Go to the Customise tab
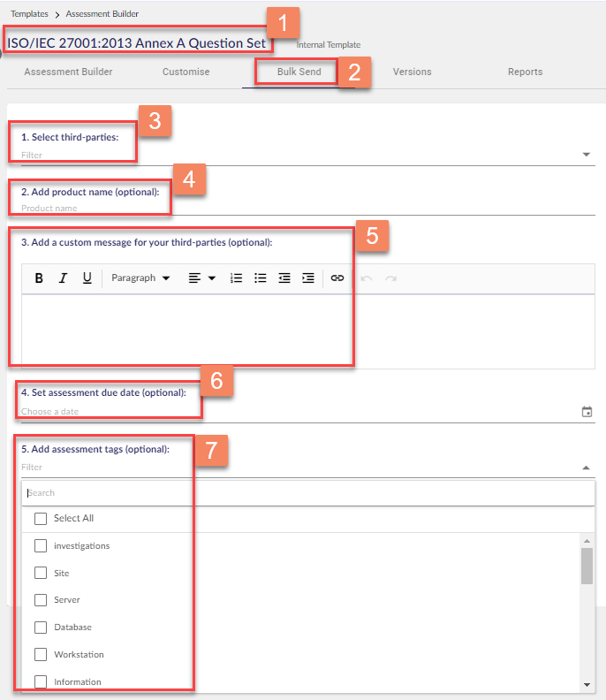Viewport: 606px width, 700px height. click(186, 72)
